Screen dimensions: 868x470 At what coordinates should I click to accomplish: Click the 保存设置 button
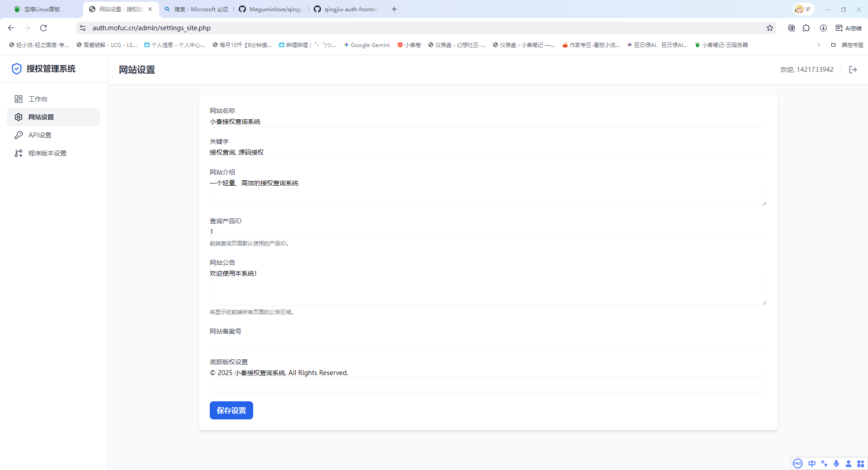(x=231, y=410)
